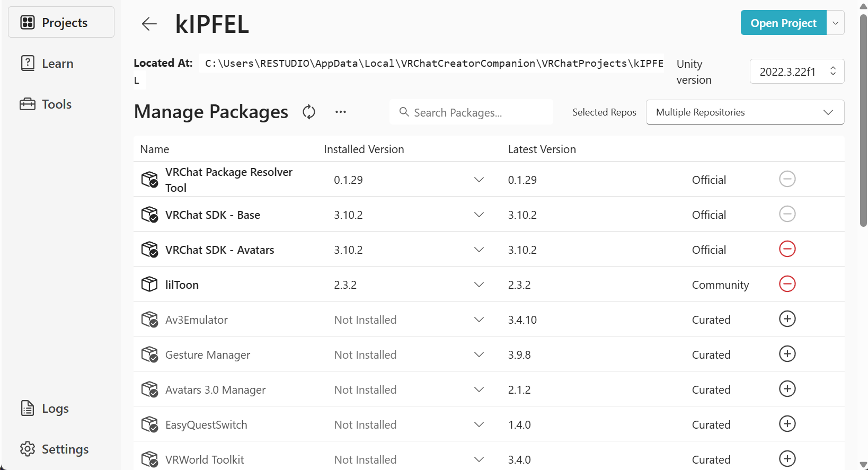This screenshot has width=868, height=470.
Task: Install the Avatars 3.0 Manager package
Action: coord(787,389)
